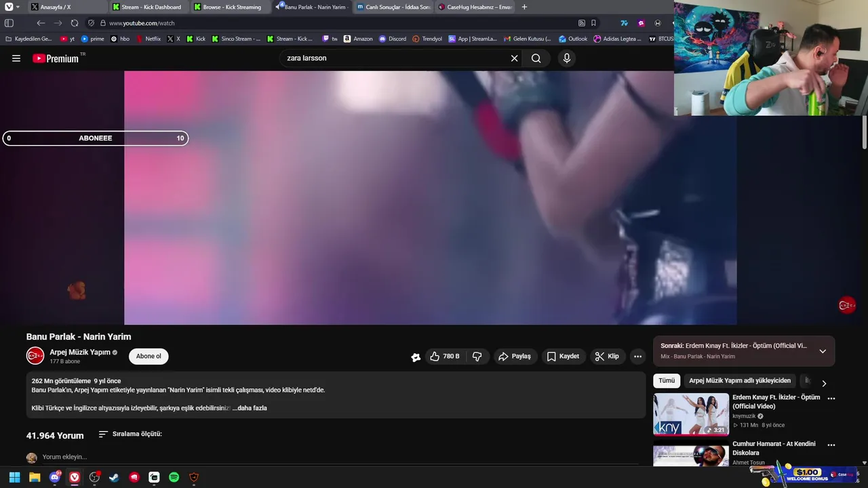
Task: Click the channel watermark on the video
Action: 847,306
